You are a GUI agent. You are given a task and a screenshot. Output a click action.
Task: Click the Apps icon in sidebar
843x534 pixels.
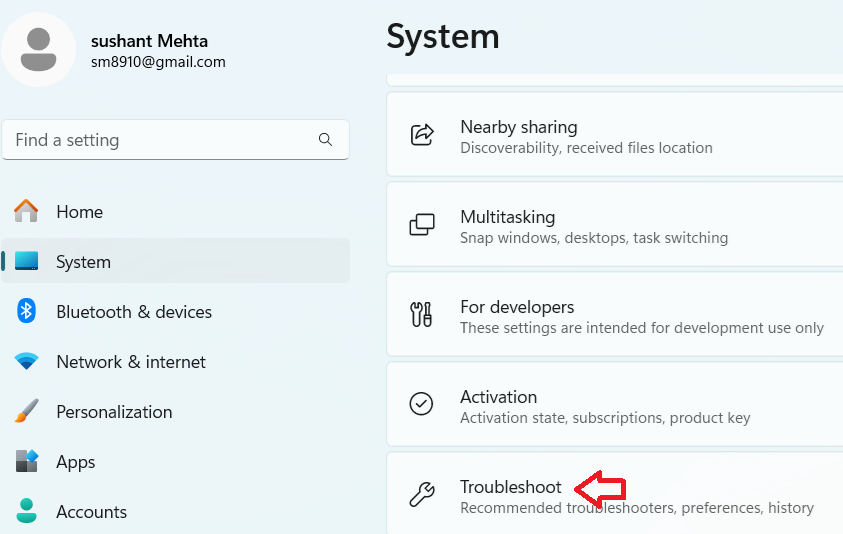[26, 461]
